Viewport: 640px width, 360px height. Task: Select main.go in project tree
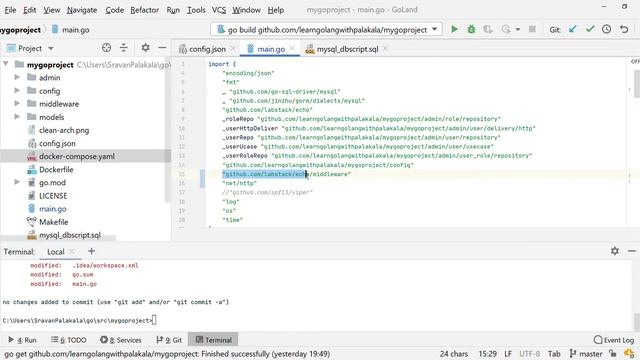coord(53,209)
